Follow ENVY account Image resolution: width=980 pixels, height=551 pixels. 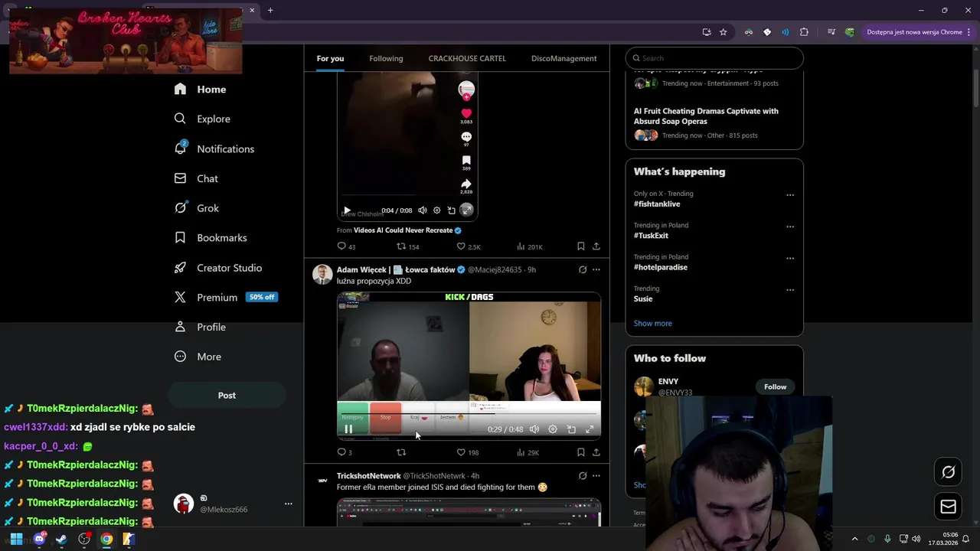coord(775,387)
